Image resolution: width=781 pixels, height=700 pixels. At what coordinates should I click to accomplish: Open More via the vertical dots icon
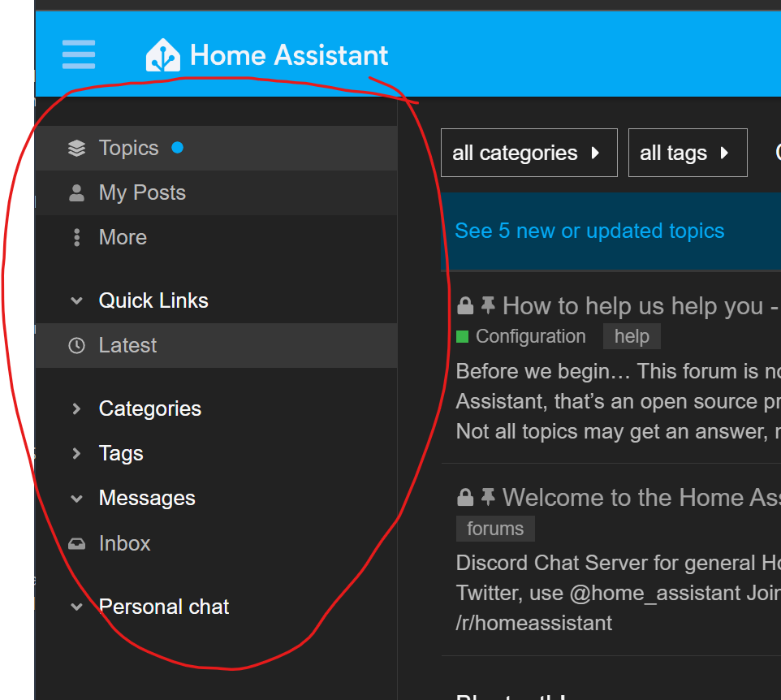click(76, 238)
